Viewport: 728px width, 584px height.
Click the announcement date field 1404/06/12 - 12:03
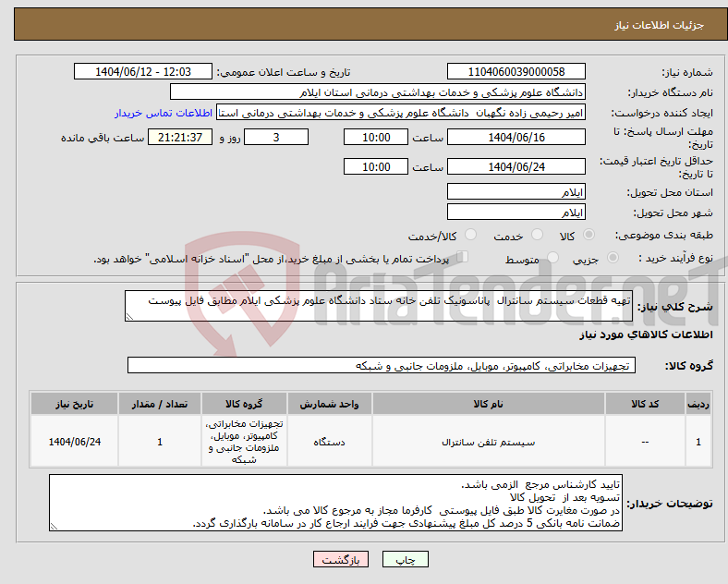tap(143, 72)
